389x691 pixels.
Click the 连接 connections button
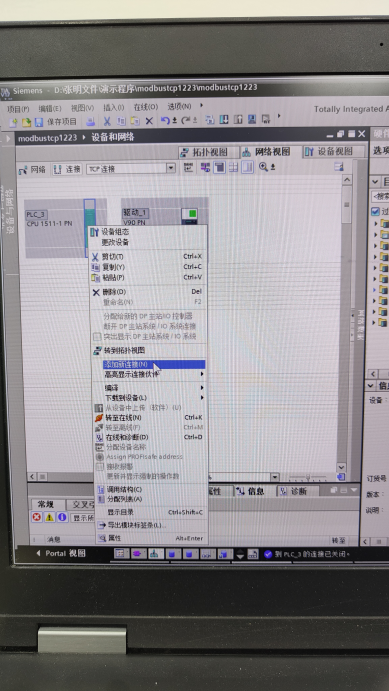click(x=67, y=169)
